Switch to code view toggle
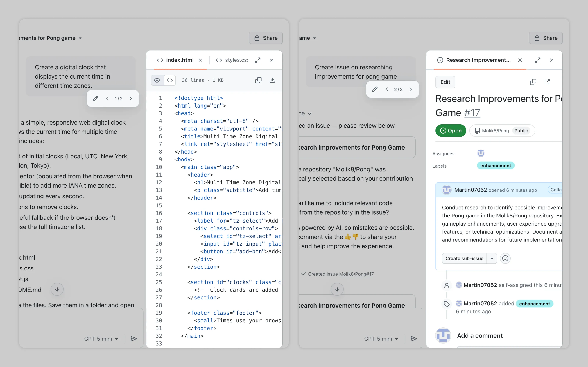 170,80
